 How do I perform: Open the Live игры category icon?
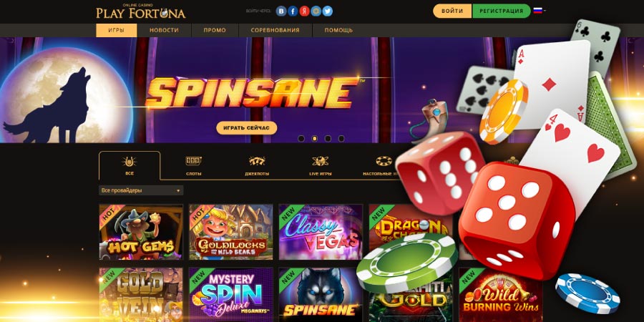[x=321, y=161]
